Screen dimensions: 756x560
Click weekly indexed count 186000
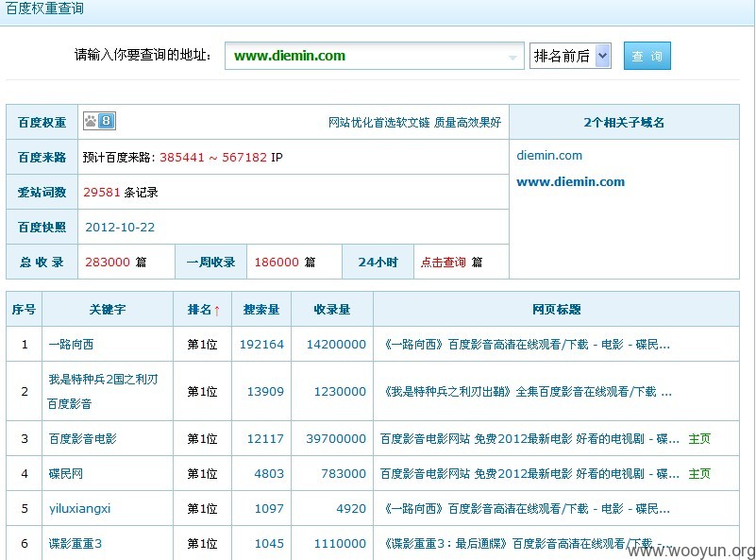(x=277, y=262)
